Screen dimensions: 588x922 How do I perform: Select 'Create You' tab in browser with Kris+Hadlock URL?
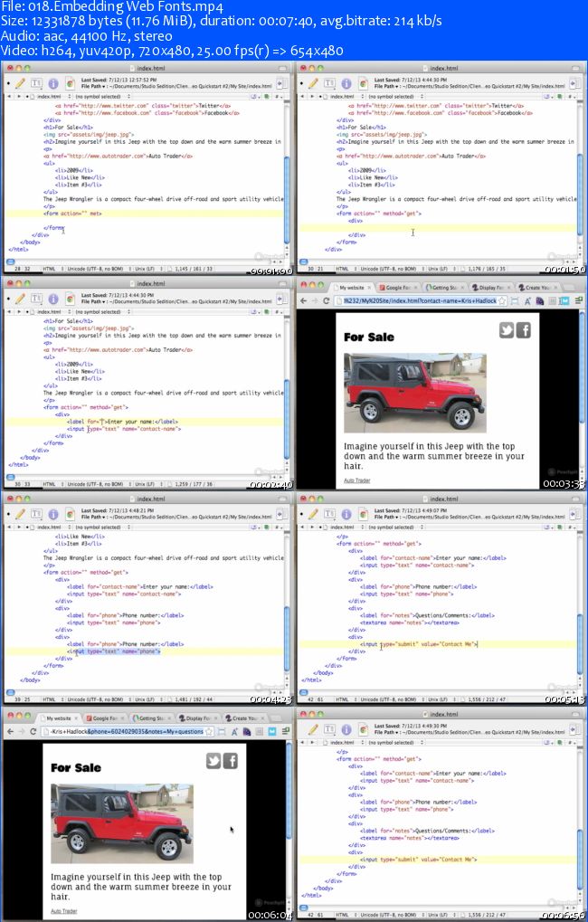tap(536, 288)
